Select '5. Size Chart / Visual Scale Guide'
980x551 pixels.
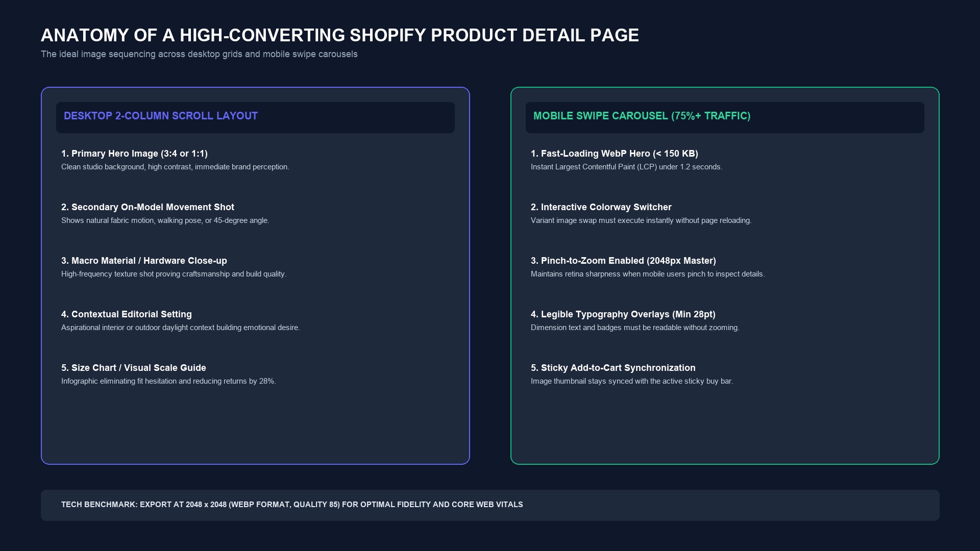pyautogui.click(x=134, y=368)
